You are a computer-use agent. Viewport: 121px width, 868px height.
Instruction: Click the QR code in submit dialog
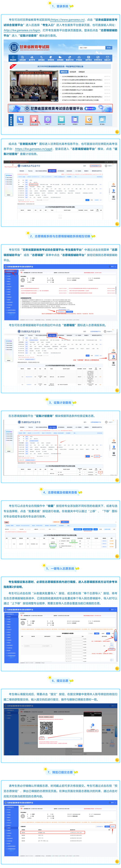47,728
